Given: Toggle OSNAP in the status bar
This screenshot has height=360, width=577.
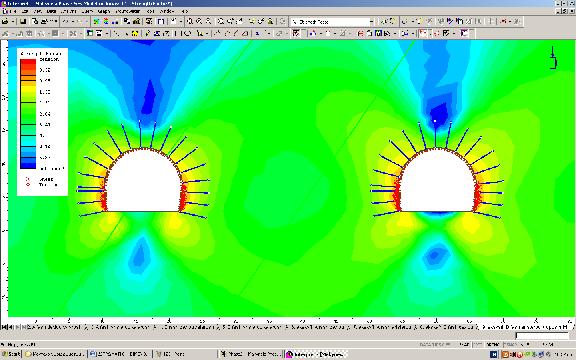Looking at the screenshot, I should 510,344.
